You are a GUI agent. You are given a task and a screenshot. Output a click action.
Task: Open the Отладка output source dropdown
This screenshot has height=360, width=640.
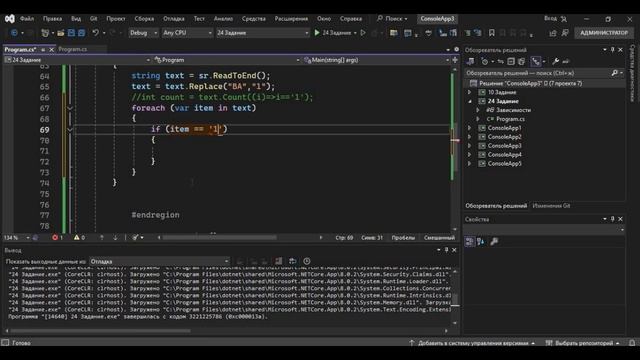159,261
